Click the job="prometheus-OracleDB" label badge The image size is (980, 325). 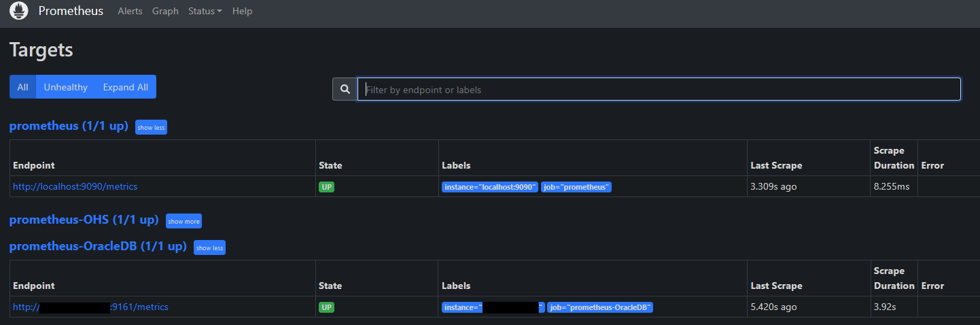(600, 307)
